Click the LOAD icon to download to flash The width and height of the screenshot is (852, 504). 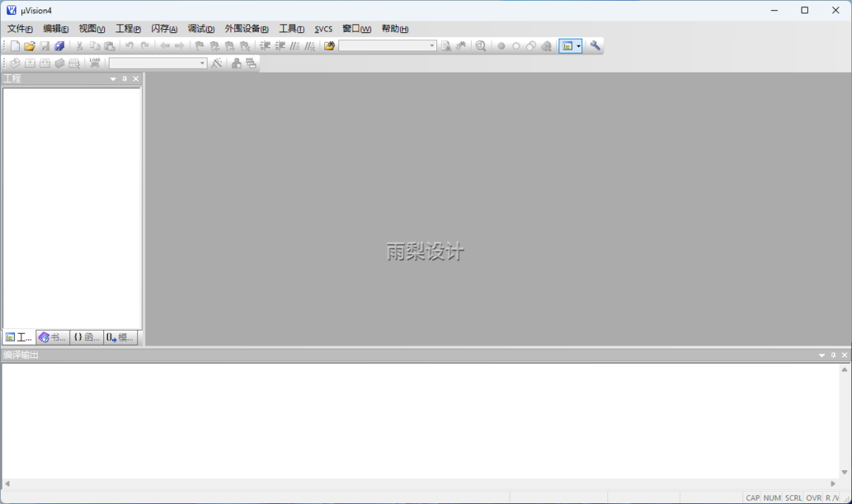click(95, 63)
